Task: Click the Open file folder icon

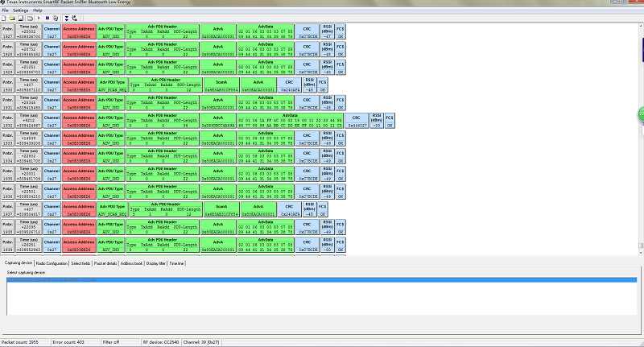Action: (x=12, y=18)
